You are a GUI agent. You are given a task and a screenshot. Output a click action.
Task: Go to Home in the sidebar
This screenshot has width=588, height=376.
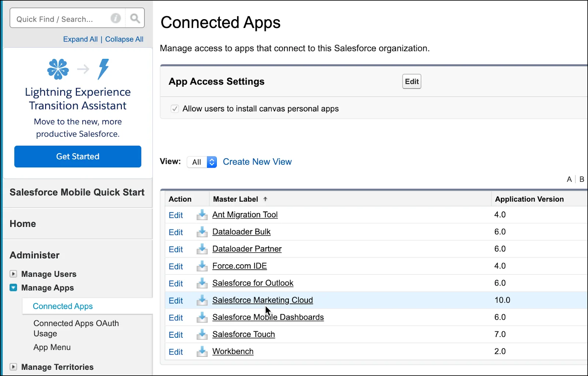pyautogui.click(x=23, y=224)
